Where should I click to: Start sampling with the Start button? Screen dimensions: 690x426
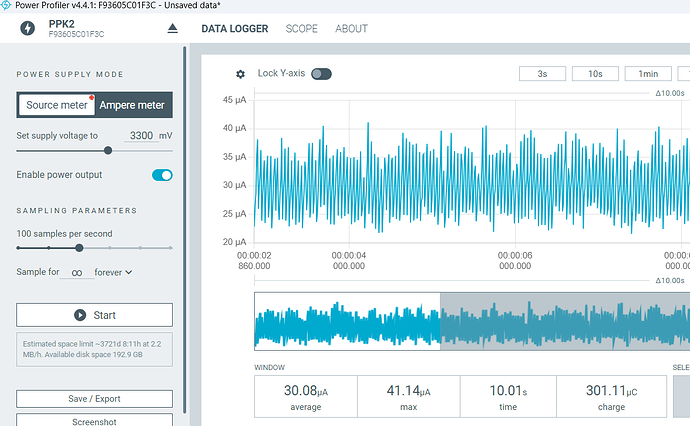tap(94, 315)
